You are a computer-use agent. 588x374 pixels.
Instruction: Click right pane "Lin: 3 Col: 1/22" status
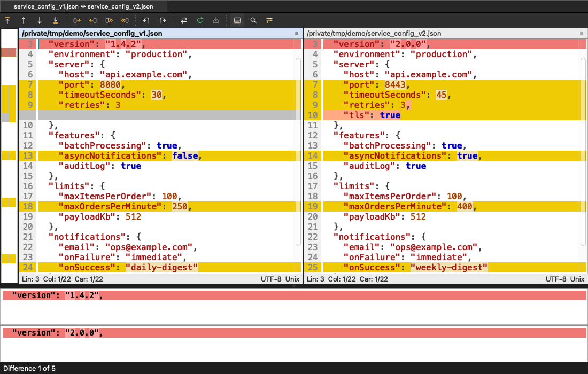point(331,279)
